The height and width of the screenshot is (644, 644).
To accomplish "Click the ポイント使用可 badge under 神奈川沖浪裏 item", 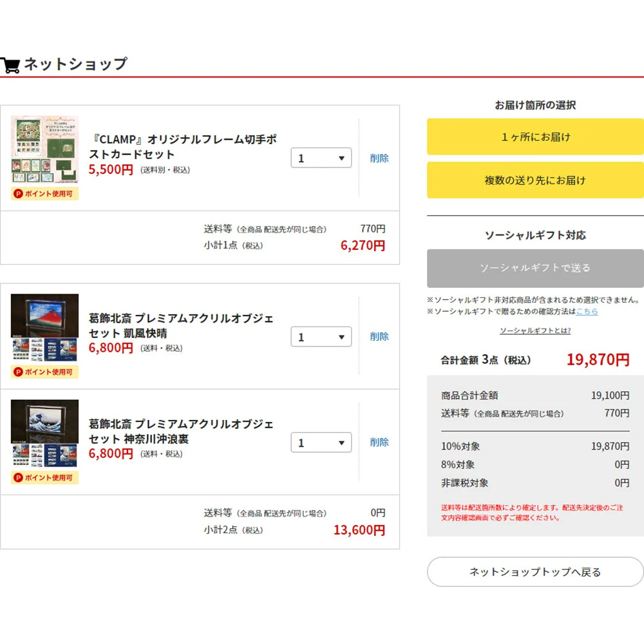I will tap(44, 478).
